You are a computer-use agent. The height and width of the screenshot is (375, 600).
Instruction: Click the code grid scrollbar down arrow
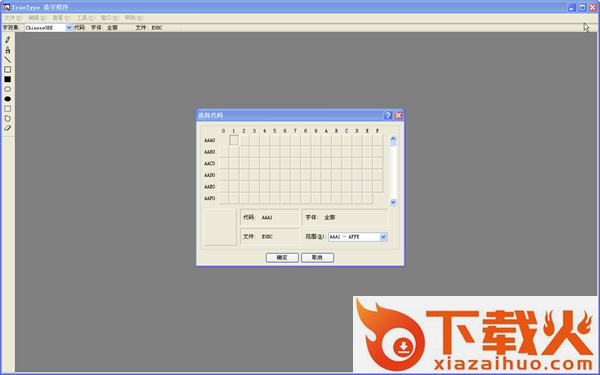tap(393, 202)
